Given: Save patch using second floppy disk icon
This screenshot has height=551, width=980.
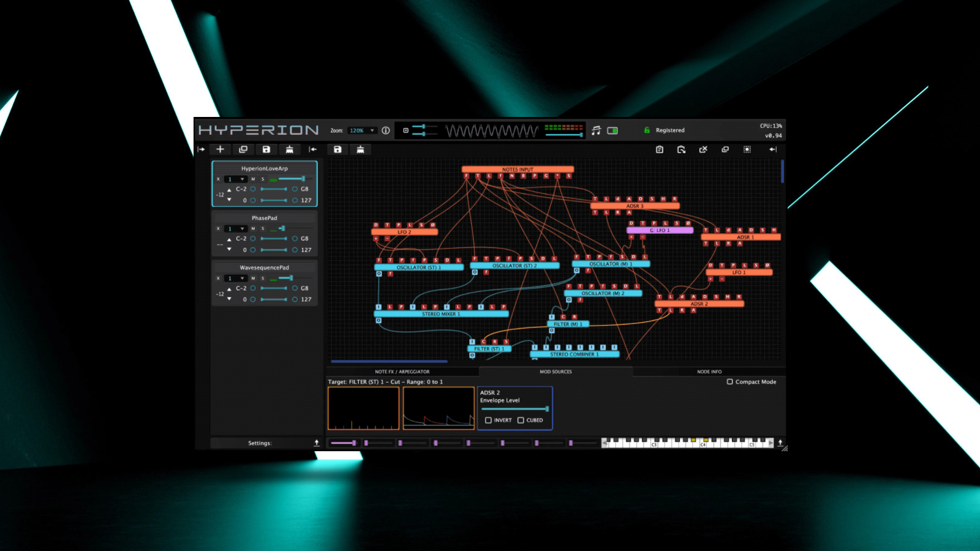Looking at the screenshot, I should coord(337,149).
